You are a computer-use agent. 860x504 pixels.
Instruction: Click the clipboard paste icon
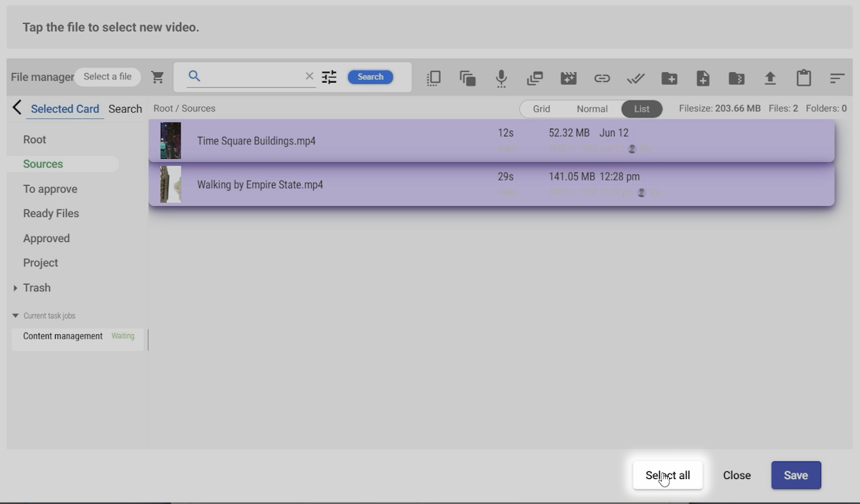point(804,78)
